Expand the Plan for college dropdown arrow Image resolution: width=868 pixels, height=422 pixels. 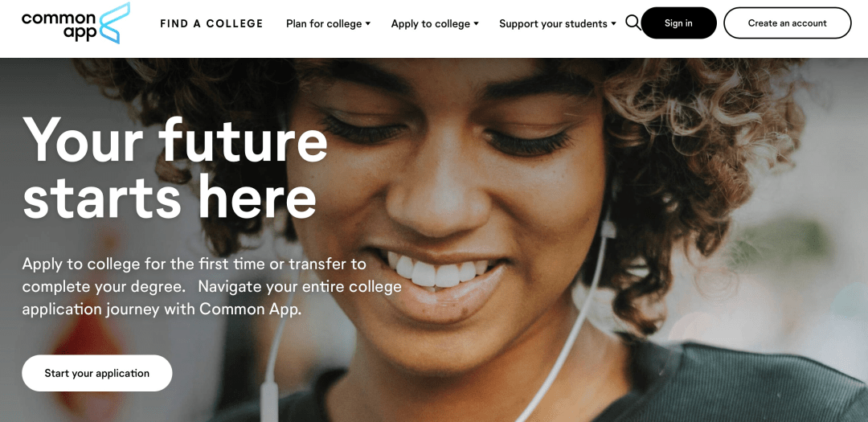click(x=368, y=24)
